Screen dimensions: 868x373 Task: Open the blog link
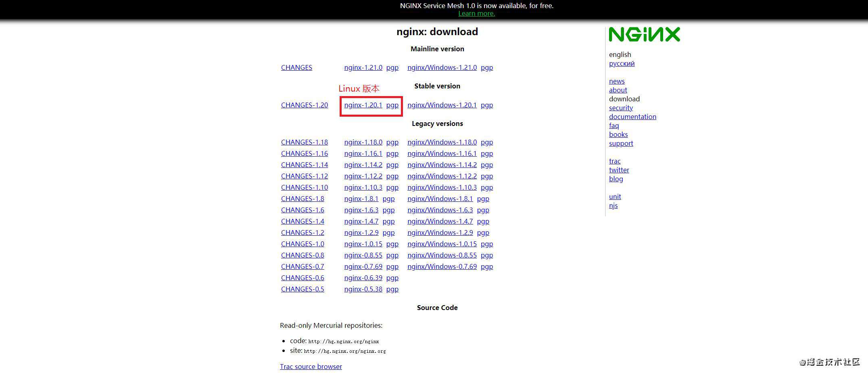(x=616, y=179)
